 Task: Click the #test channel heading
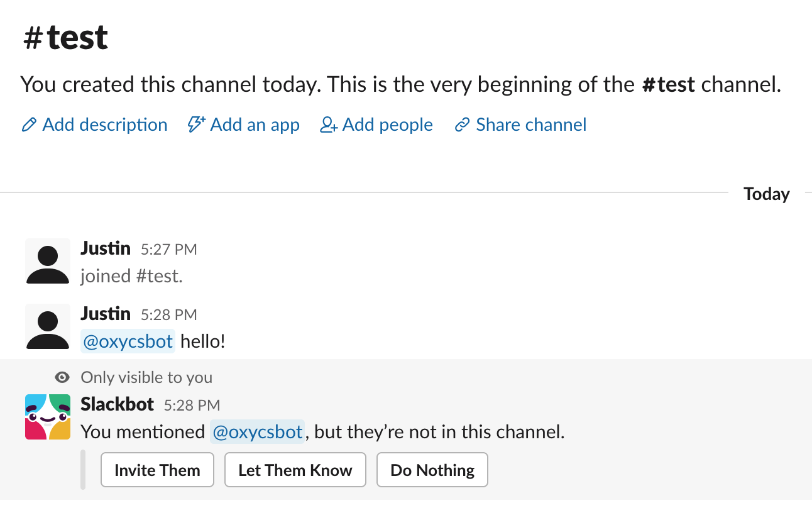click(x=65, y=38)
